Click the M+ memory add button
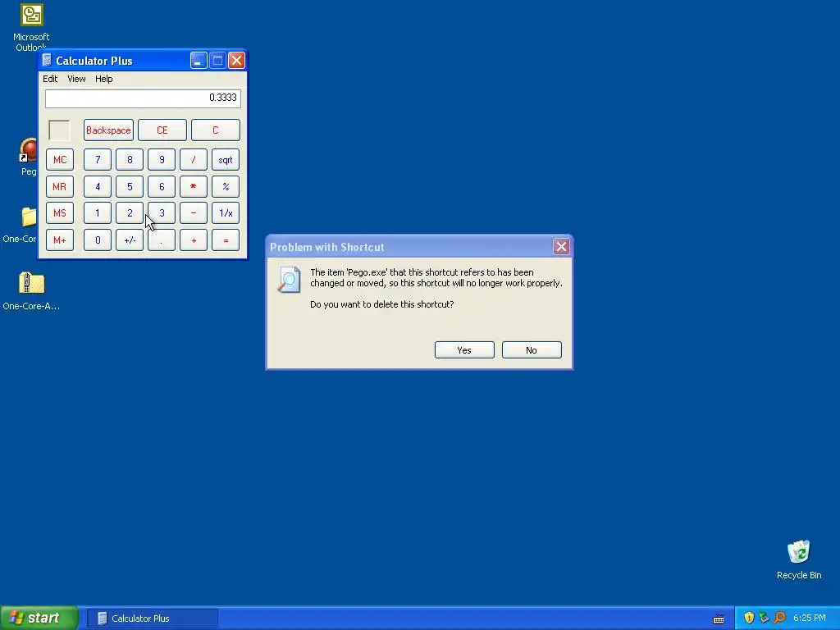Image resolution: width=840 pixels, height=630 pixels. pos(59,240)
